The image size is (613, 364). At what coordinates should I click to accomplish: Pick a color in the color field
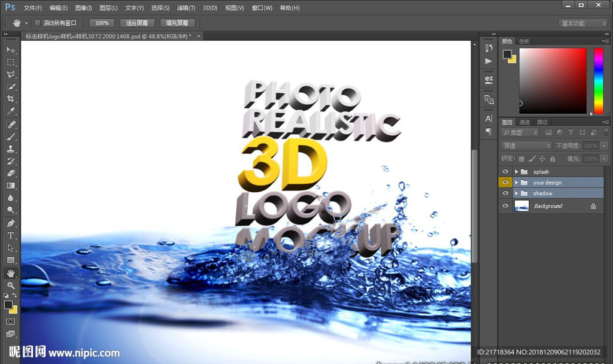click(553, 81)
